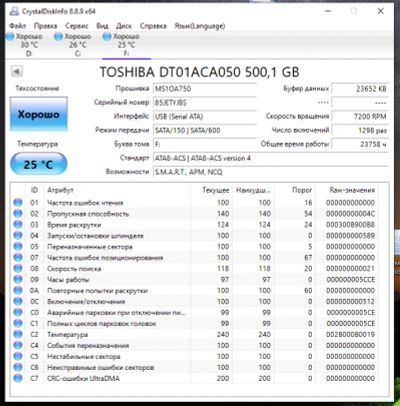Open the Файл menu
The height and width of the screenshot is (406, 400).
coord(17,26)
